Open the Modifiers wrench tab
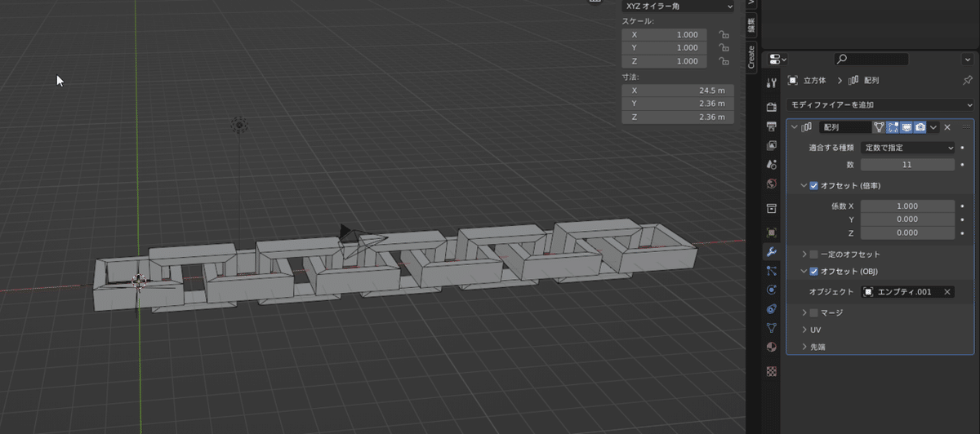The image size is (980, 434). [x=772, y=251]
